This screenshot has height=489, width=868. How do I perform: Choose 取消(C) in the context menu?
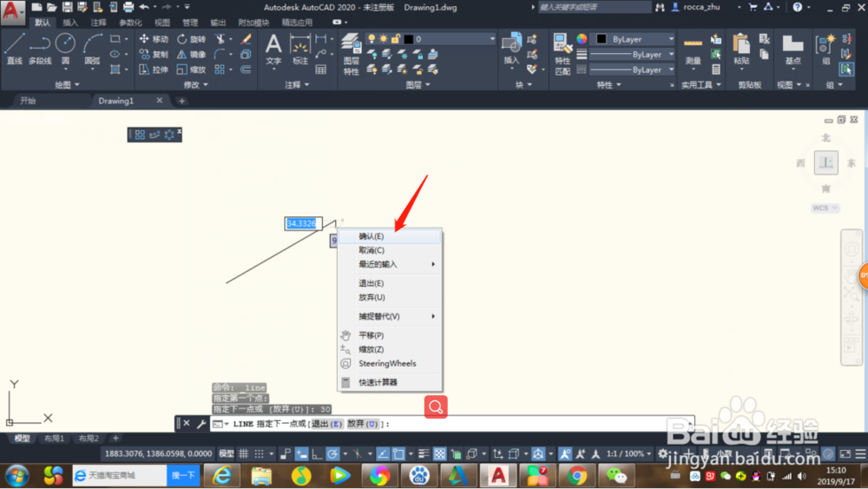tap(390, 250)
